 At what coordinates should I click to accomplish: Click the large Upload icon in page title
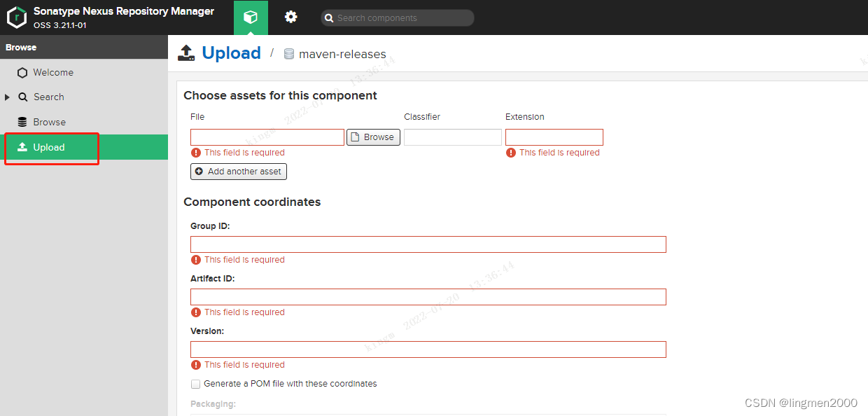(x=185, y=53)
